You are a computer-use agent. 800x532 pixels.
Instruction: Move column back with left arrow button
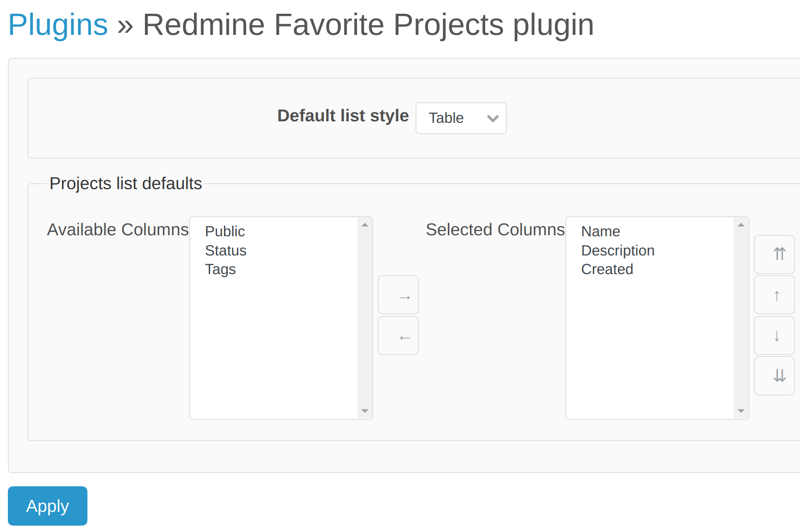(x=398, y=336)
